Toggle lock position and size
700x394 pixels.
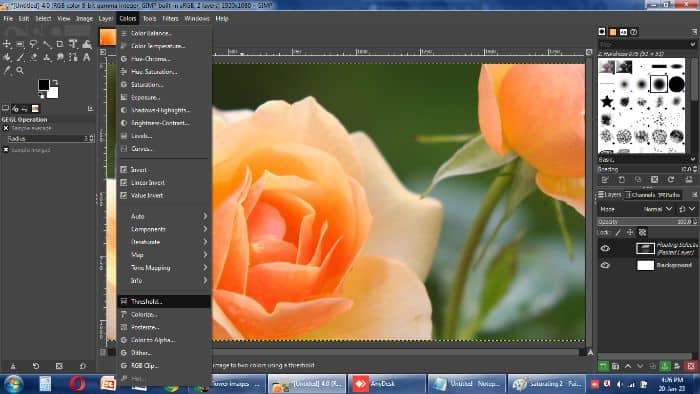[630, 232]
